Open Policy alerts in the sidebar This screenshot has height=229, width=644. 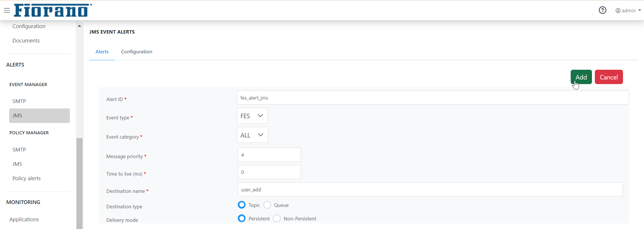26,178
